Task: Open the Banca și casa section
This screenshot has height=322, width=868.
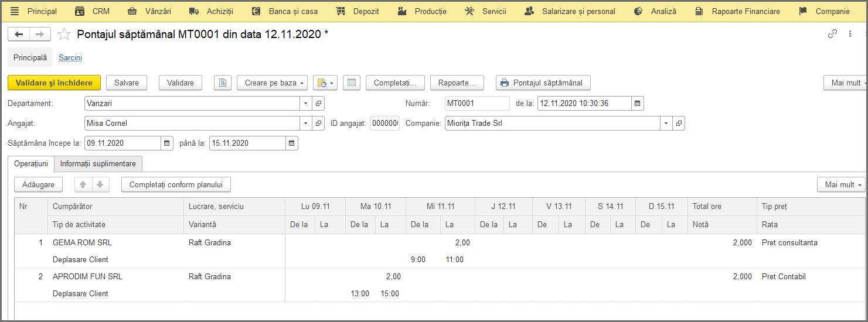Action: [284, 11]
